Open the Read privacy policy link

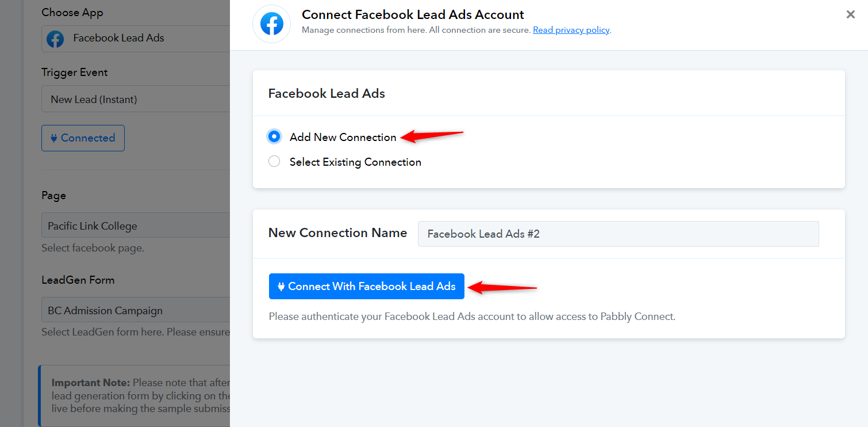pyautogui.click(x=571, y=30)
